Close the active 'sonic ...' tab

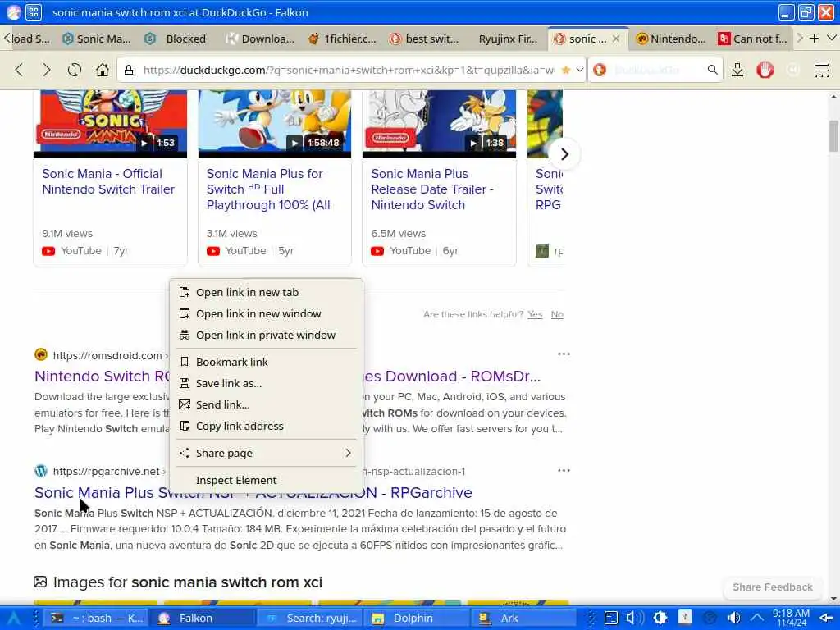616,39
